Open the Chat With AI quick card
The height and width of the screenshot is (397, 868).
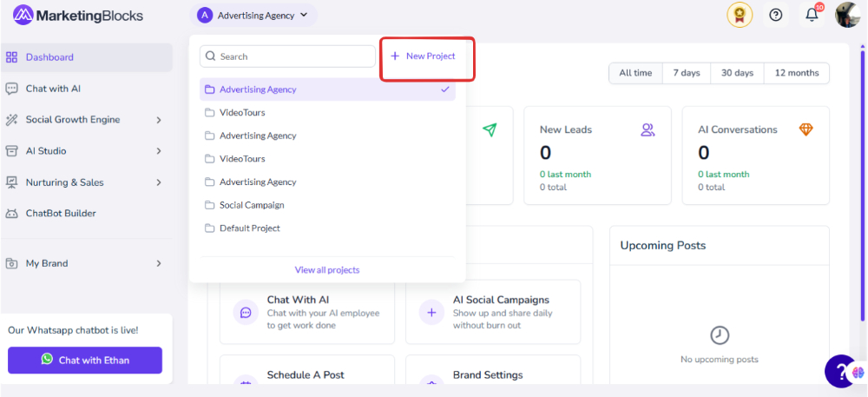[307, 312]
